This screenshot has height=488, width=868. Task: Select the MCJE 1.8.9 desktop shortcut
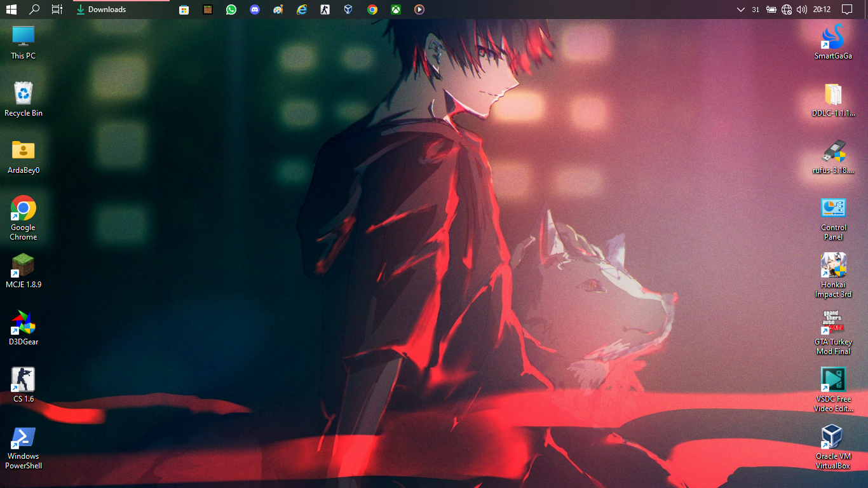24,271
